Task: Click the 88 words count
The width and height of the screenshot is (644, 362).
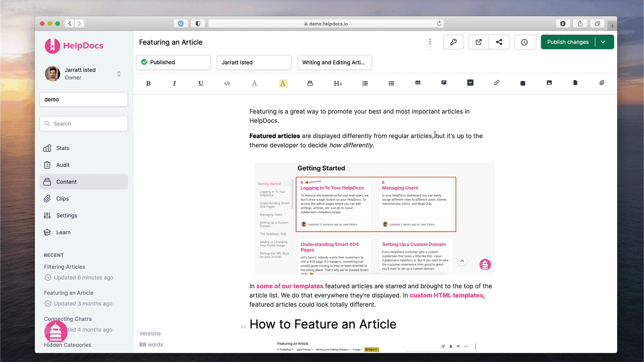Action: tap(151, 345)
